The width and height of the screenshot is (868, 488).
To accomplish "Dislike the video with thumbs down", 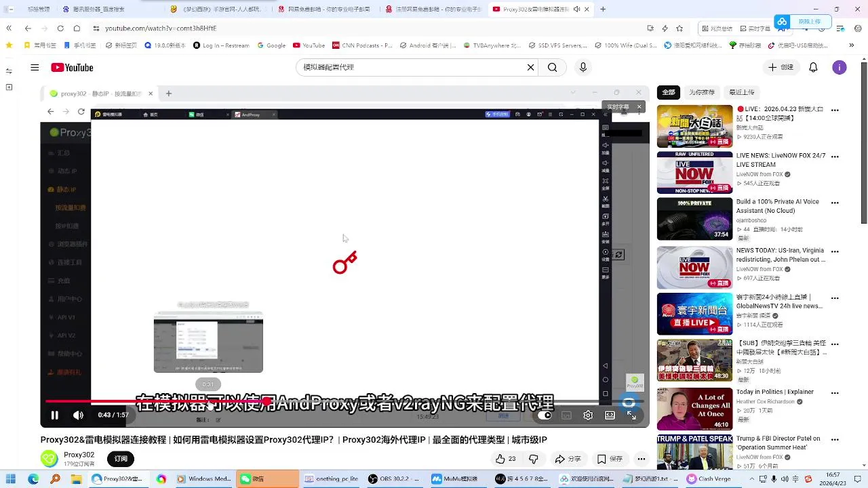I will (x=534, y=459).
